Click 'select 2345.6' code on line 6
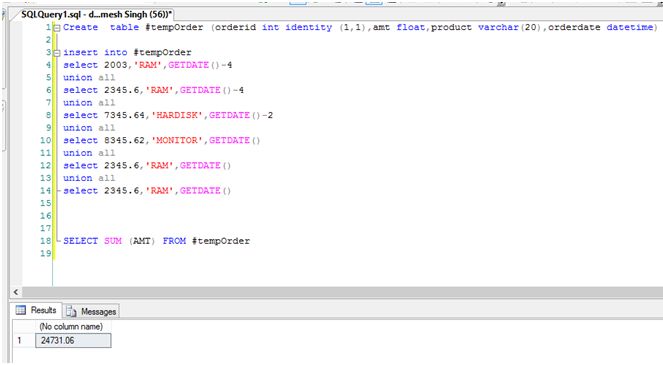The image size is (663, 365). coord(102,90)
